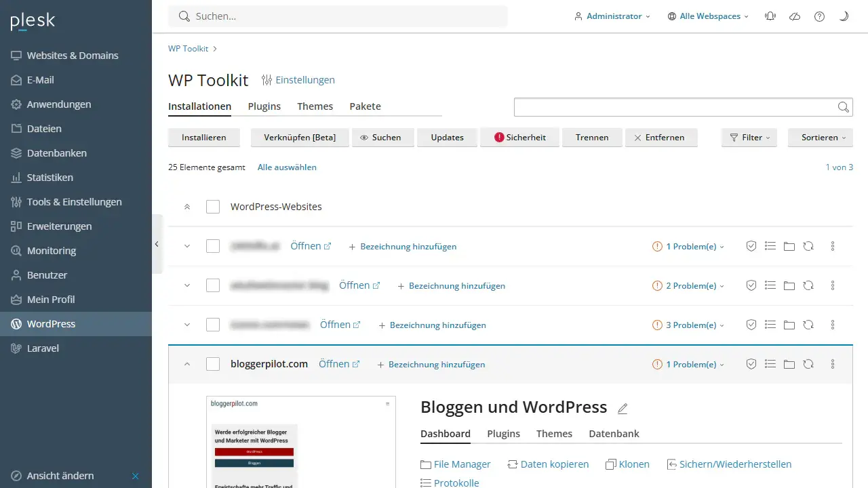Open WP Toolkit Einstellungen
868x488 pixels.
[298, 80]
